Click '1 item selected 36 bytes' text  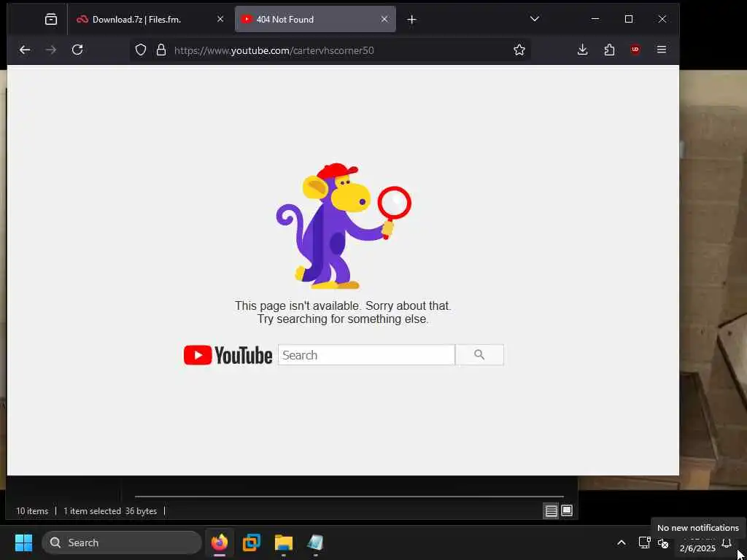click(110, 511)
